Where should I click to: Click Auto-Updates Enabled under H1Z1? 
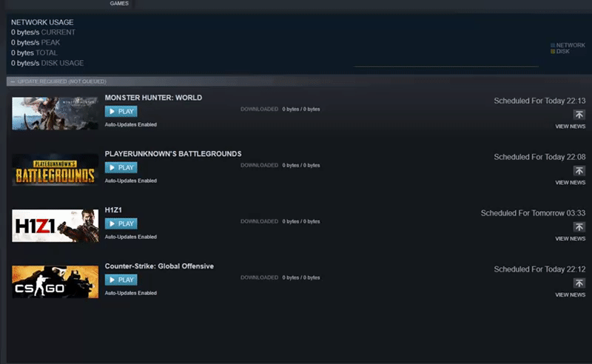point(131,237)
